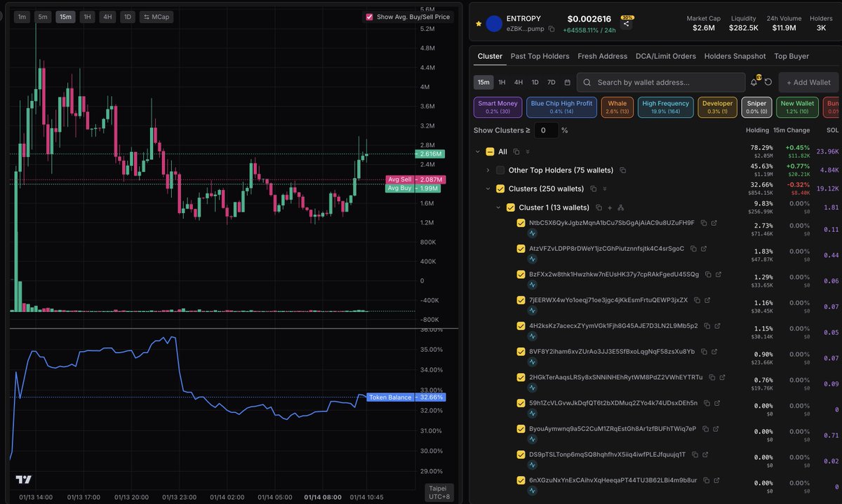Collapse the Cluster 1 (13 wallets) group
This screenshot has height=504, width=842.
497,207
